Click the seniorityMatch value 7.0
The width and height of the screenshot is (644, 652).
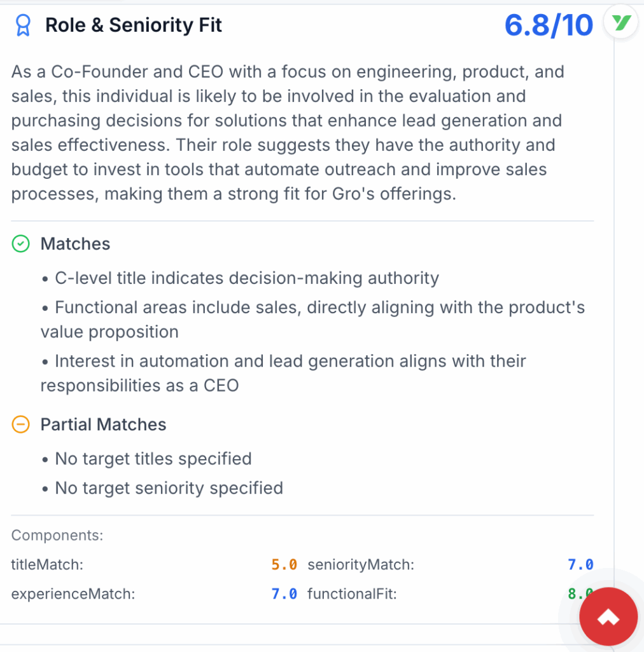[580, 564]
